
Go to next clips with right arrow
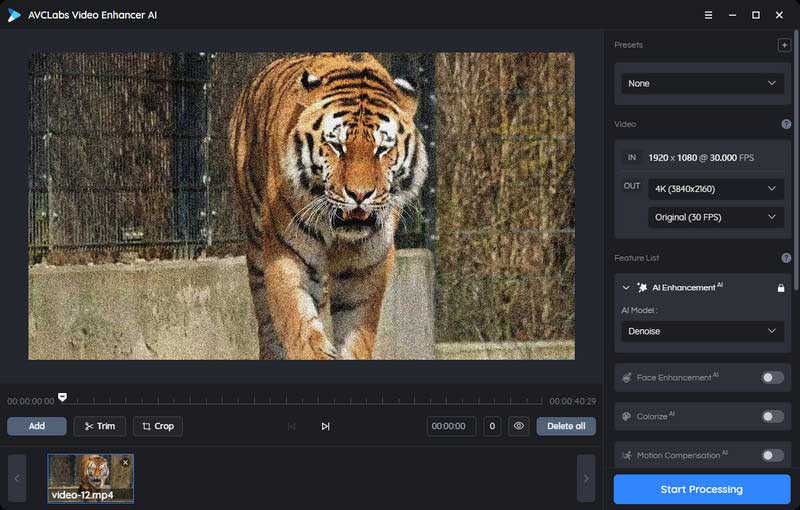(x=586, y=478)
